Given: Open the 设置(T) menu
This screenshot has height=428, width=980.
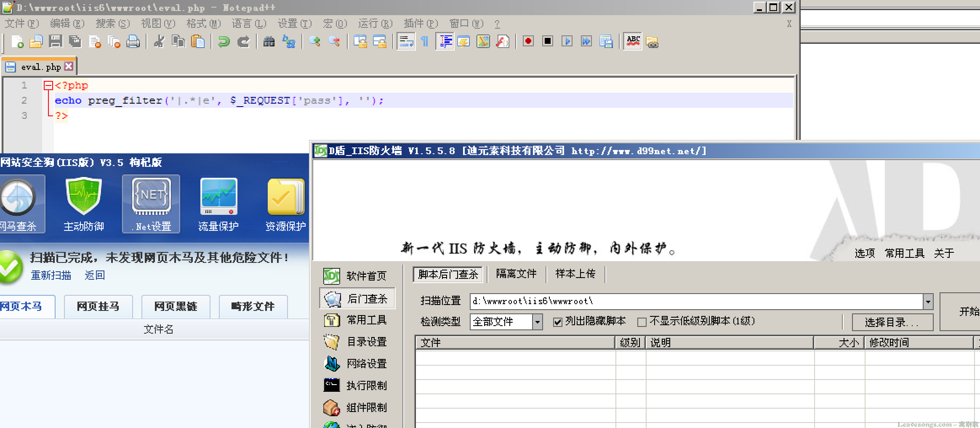Looking at the screenshot, I should (295, 24).
